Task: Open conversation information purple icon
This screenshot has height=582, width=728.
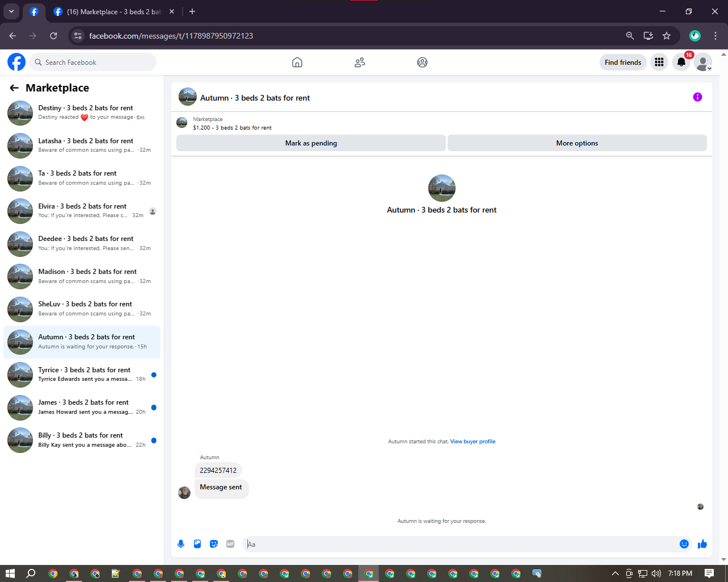Action: click(697, 97)
